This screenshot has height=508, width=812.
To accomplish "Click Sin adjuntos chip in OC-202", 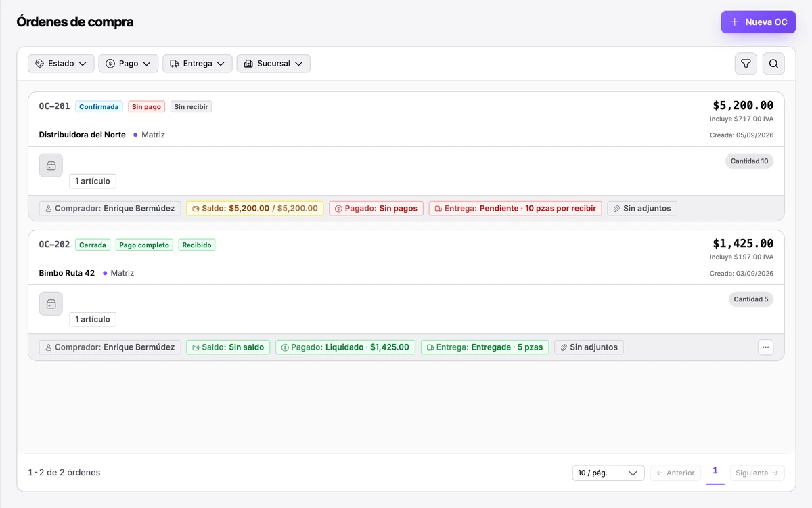I will (x=589, y=347).
